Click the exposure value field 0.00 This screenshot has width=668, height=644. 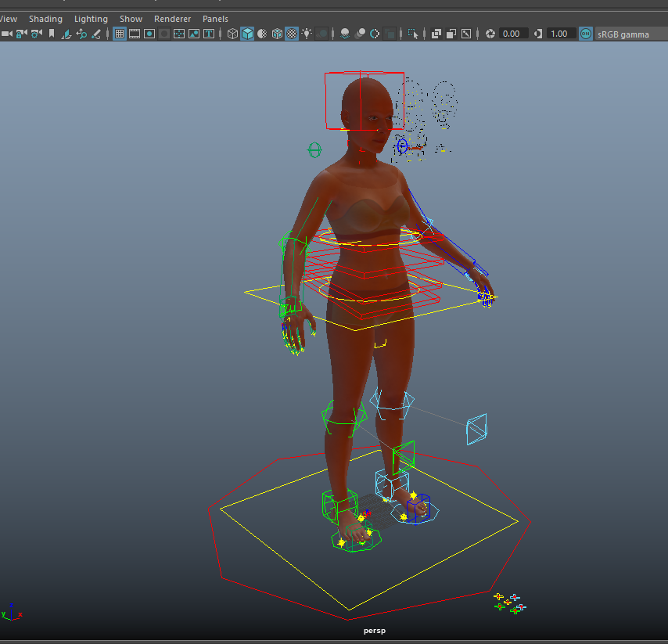point(512,34)
